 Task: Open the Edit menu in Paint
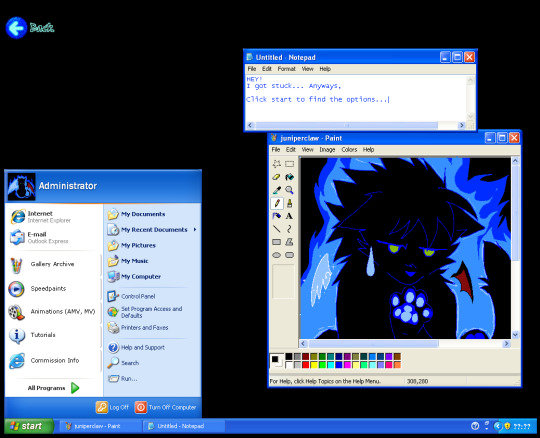pos(291,149)
